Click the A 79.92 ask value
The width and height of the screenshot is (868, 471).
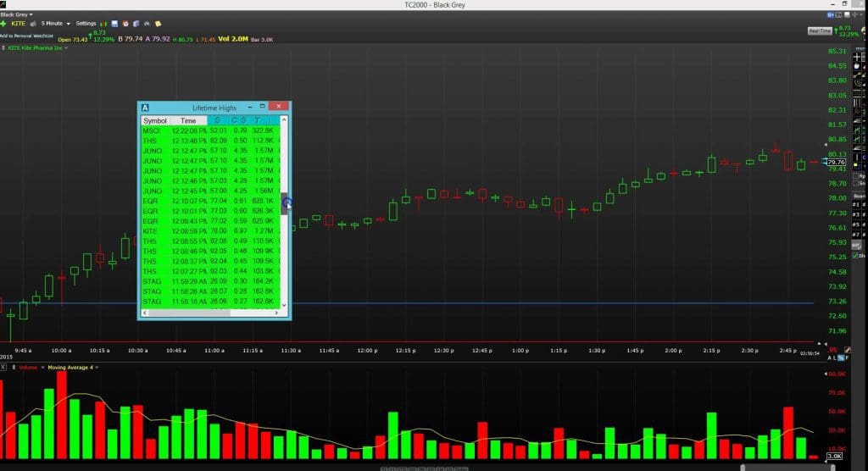tap(158, 39)
